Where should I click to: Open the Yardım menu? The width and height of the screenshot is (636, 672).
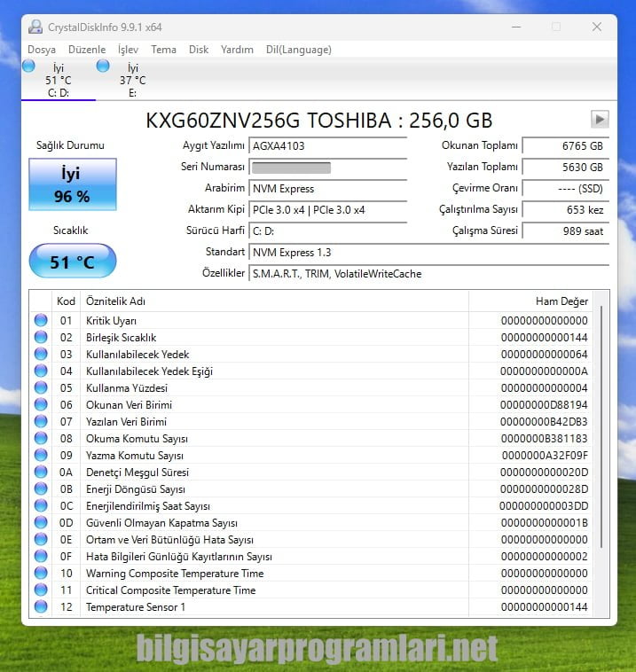click(x=237, y=50)
